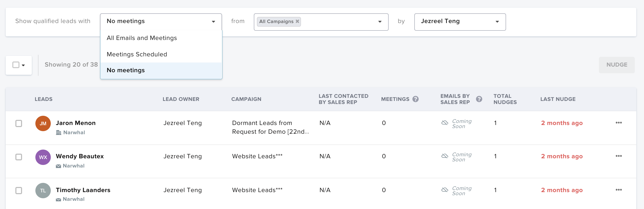
Task: Open Wendy Beautex lead profile
Action: [x=80, y=156]
